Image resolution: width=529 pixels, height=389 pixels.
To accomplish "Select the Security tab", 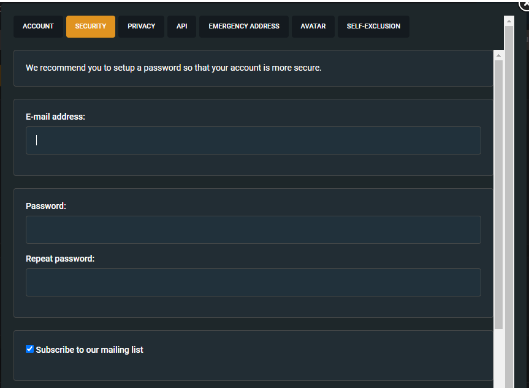I will 90,26.
